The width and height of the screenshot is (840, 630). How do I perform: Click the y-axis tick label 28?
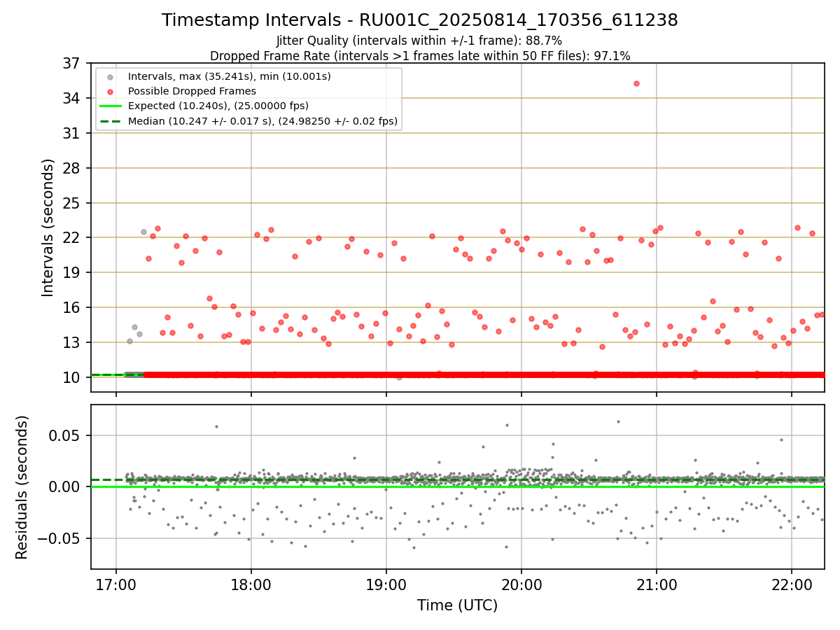click(72, 169)
